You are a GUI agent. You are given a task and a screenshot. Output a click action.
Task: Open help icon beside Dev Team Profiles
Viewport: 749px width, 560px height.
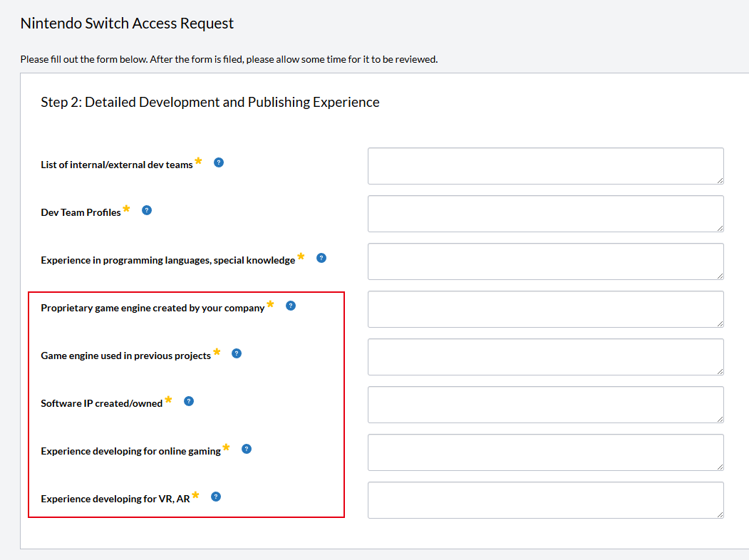(x=147, y=211)
